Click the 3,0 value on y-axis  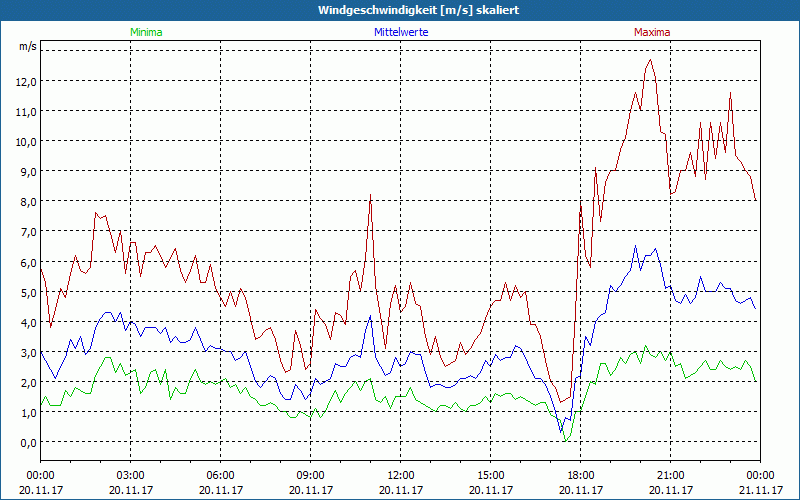coord(29,352)
